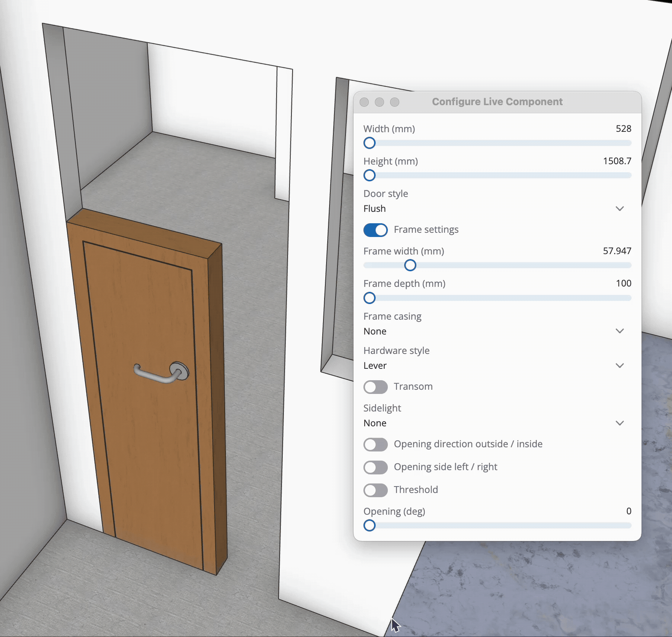Viewport: 672px width, 637px height.
Task: Close the Configure Live Component window
Action: click(x=364, y=102)
